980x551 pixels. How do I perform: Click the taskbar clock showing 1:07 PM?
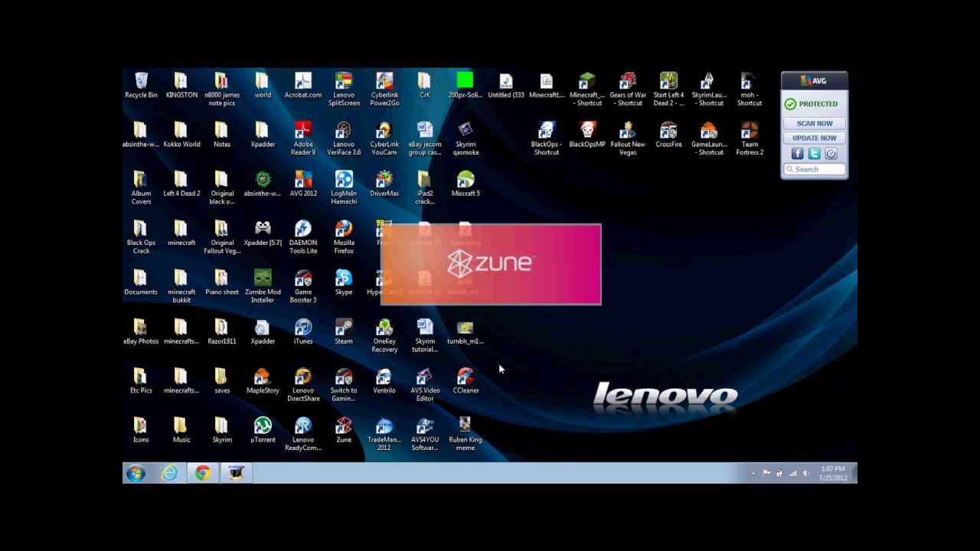[832, 474]
